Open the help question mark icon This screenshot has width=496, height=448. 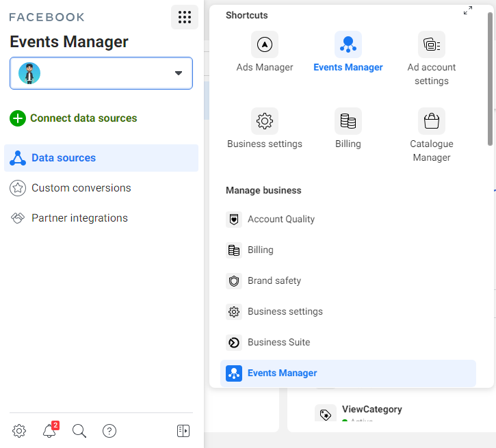[109, 431]
